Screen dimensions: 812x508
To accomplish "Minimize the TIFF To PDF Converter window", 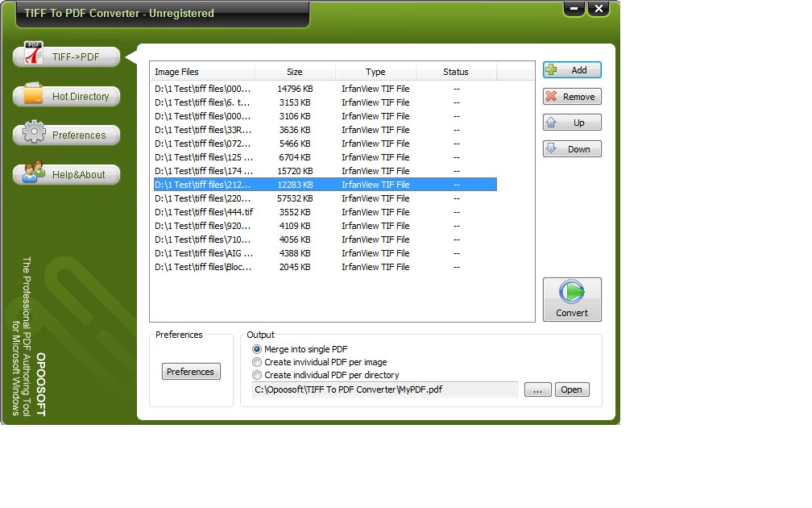I will [574, 8].
